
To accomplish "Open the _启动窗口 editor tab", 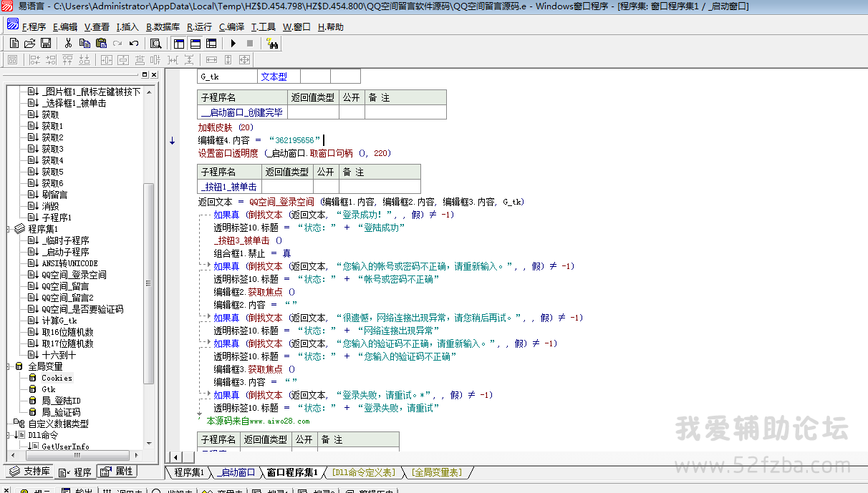I will (237, 472).
